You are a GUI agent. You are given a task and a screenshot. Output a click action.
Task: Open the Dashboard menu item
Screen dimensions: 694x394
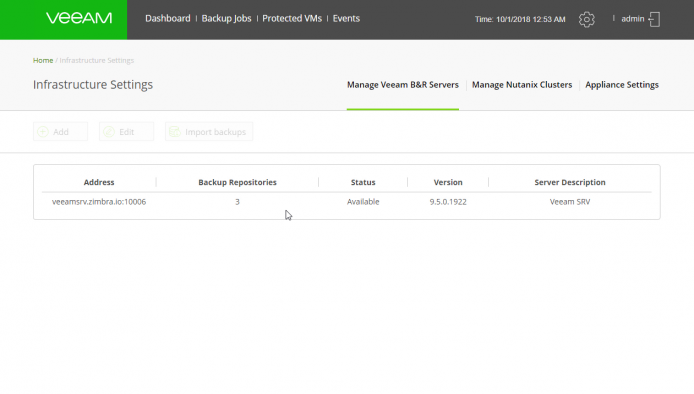pyautogui.click(x=168, y=19)
